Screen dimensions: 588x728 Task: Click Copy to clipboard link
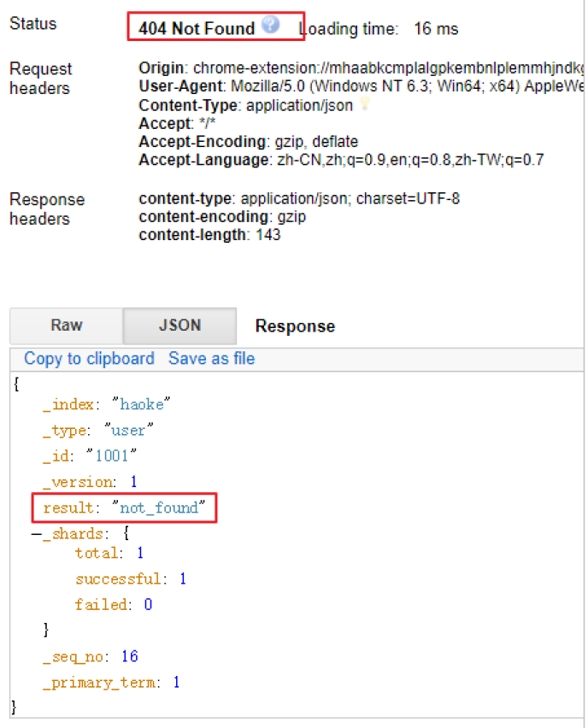click(89, 359)
